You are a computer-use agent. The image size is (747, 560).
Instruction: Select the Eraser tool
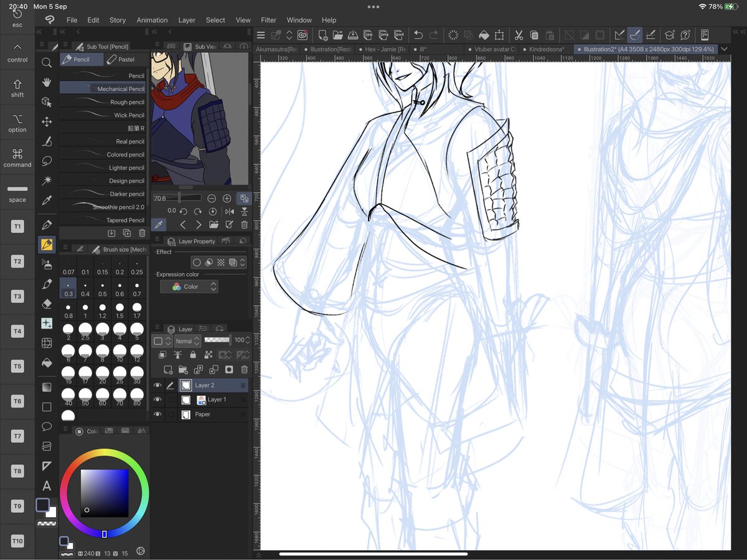[x=47, y=304]
